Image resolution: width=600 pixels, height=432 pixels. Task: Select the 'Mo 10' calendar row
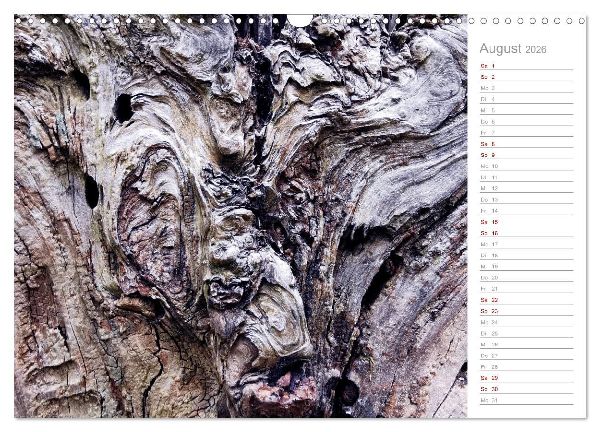tap(527, 166)
